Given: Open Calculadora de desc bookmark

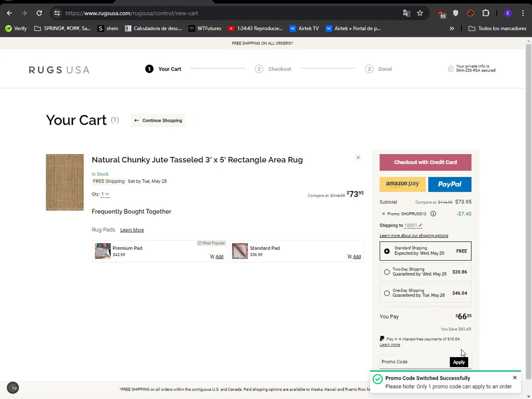Looking at the screenshot, I should click(x=153, y=28).
